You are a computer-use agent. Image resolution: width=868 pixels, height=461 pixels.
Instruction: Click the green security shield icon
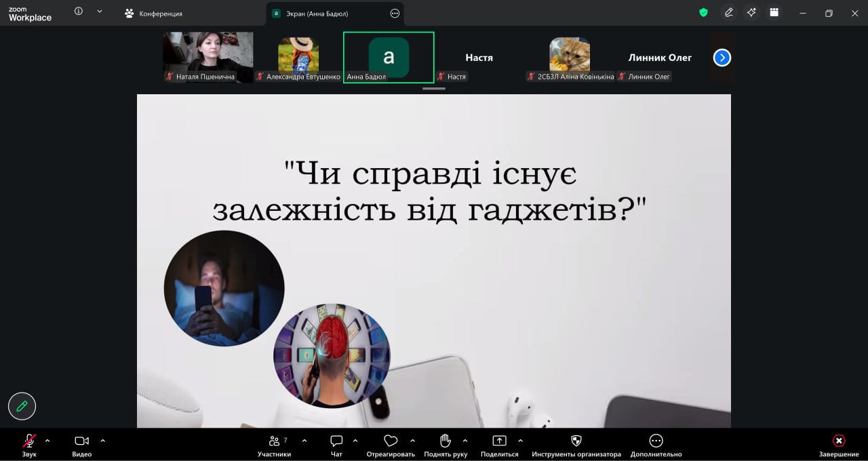point(703,12)
